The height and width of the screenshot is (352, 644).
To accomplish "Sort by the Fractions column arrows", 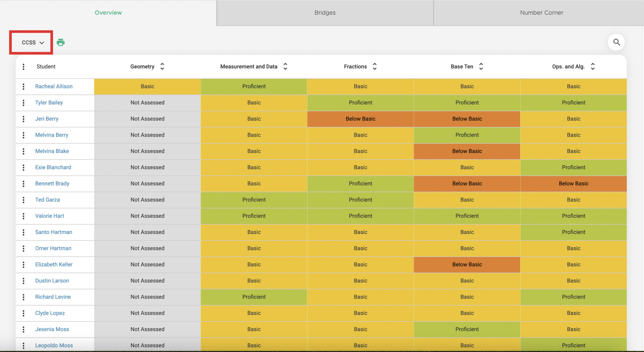I will (x=375, y=66).
